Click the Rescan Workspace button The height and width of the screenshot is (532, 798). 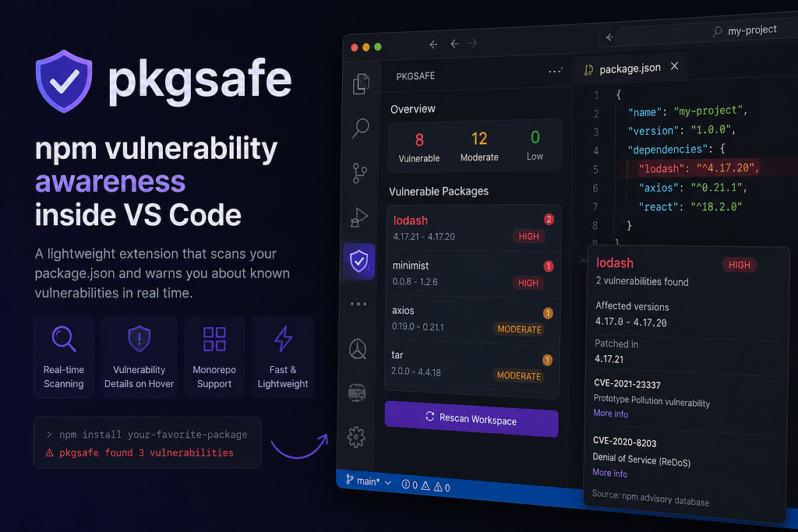click(471, 418)
